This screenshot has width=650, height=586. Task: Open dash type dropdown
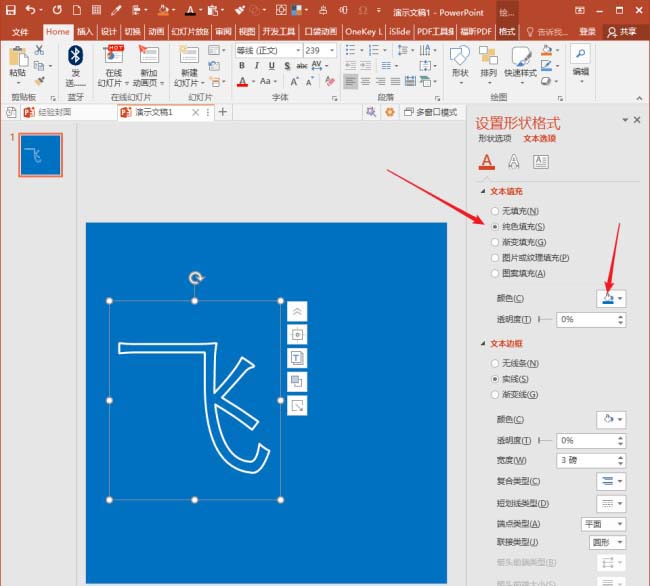(x=611, y=504)
